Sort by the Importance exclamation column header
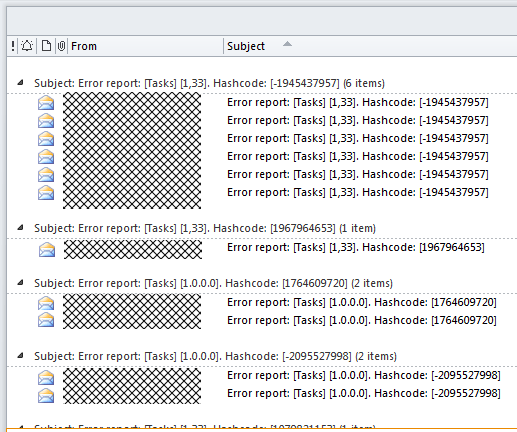Image resolution: width=517 pixels, height=432 pixels. 13,46
